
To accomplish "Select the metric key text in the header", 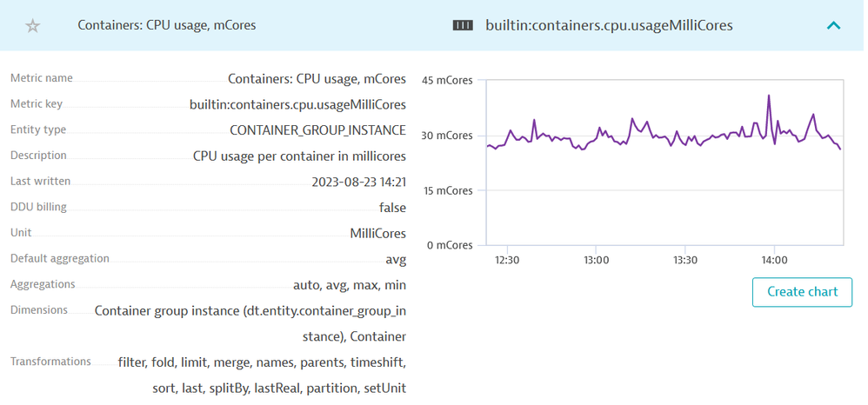I will click(609, 26).
